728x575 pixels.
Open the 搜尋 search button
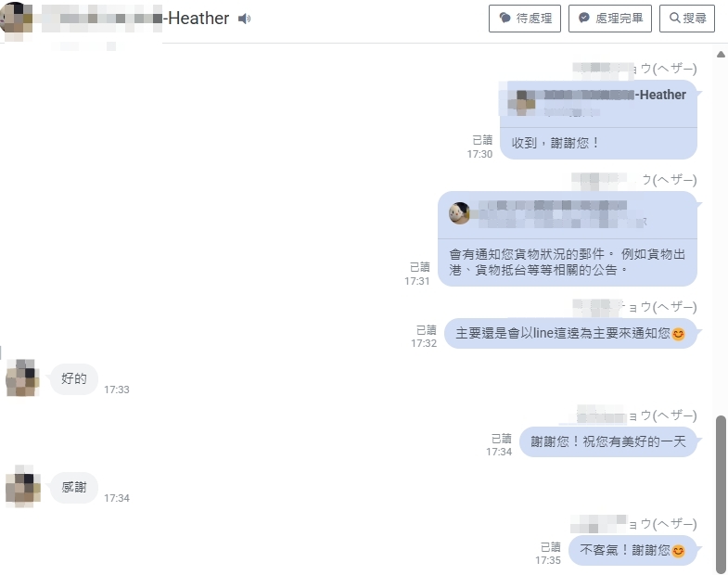click(x=687, y=19)
